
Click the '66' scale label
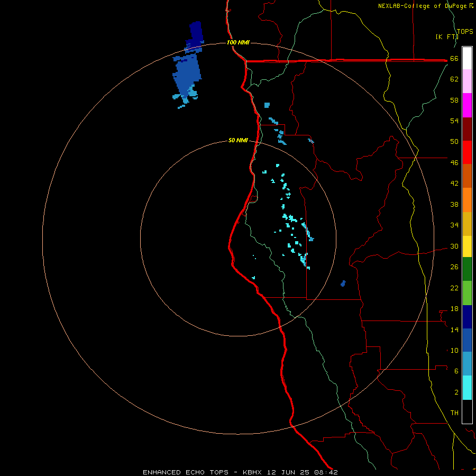(x=454, y=59)
